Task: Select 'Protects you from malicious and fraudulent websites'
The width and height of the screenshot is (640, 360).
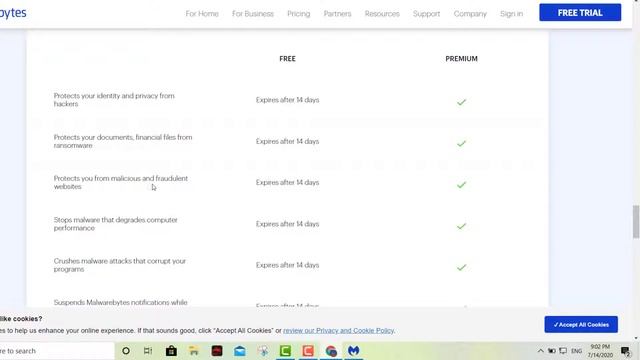Action: click(121, 182)
